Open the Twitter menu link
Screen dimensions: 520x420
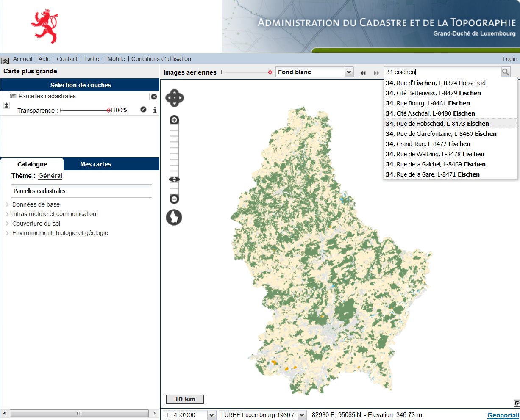92,59
